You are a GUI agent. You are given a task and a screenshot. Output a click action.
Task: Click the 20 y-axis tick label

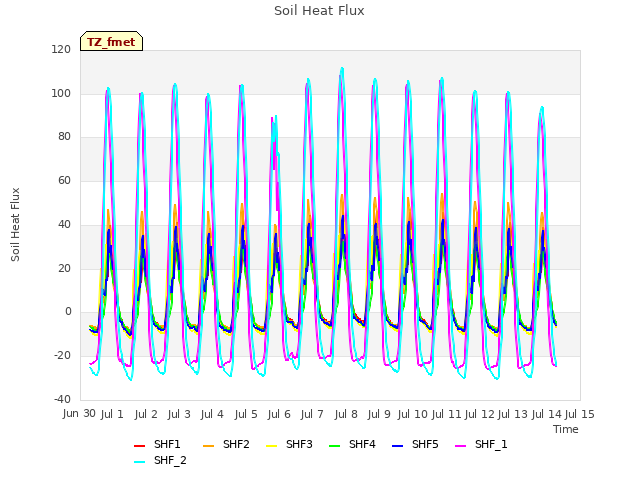click(x=64, y=269)
